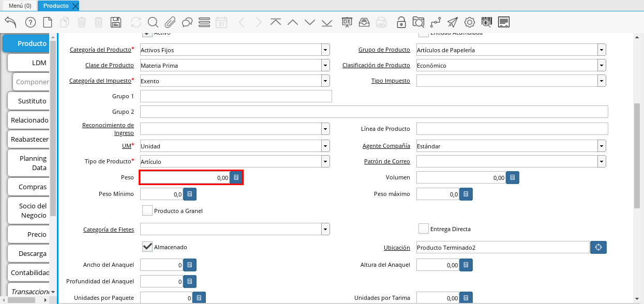Create a new record with toolbar icon
The height and width of the screenshot is (304, 644).
tap(48, 22)
